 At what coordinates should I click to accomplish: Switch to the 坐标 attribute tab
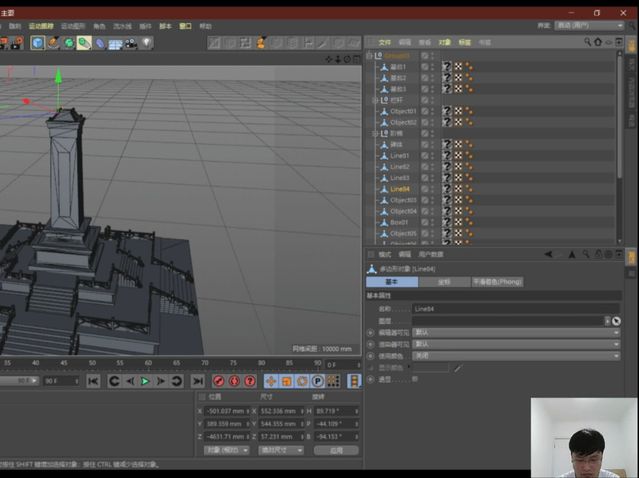click(x=443, y=282)
